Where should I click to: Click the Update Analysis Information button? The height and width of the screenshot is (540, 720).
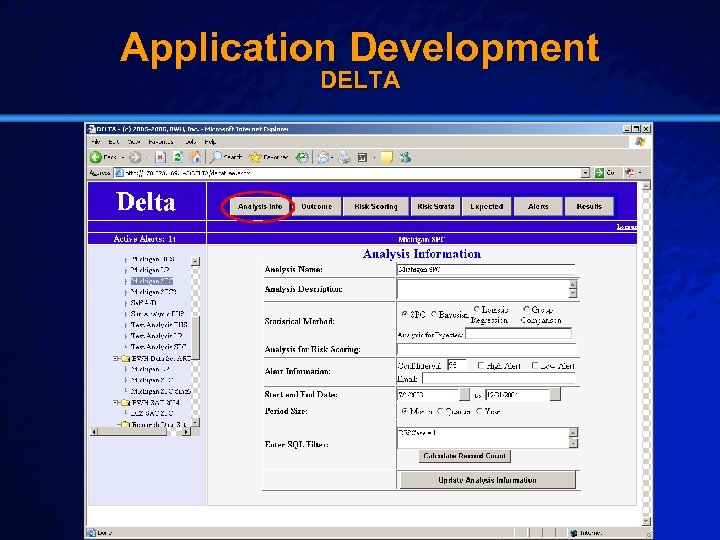[488, 480]
